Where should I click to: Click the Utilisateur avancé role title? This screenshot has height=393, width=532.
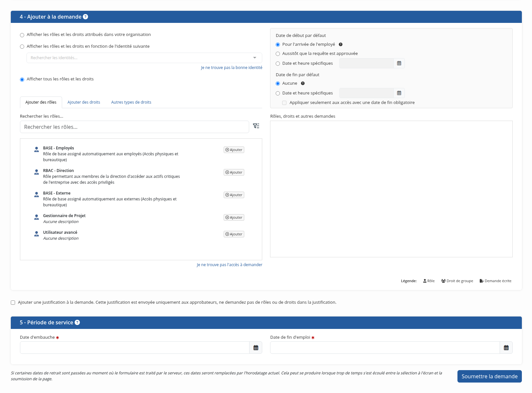pyautogui.click(x=60, y=232)
